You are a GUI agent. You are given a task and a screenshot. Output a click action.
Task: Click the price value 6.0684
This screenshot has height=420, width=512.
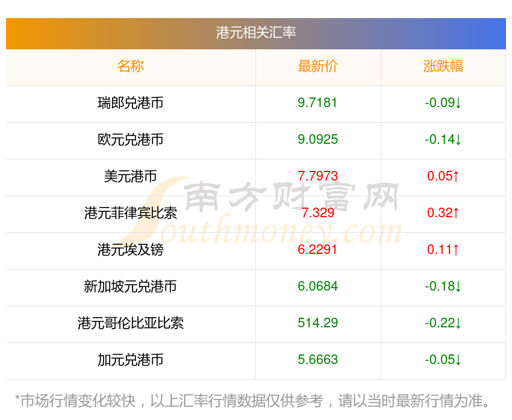(317, 286)
